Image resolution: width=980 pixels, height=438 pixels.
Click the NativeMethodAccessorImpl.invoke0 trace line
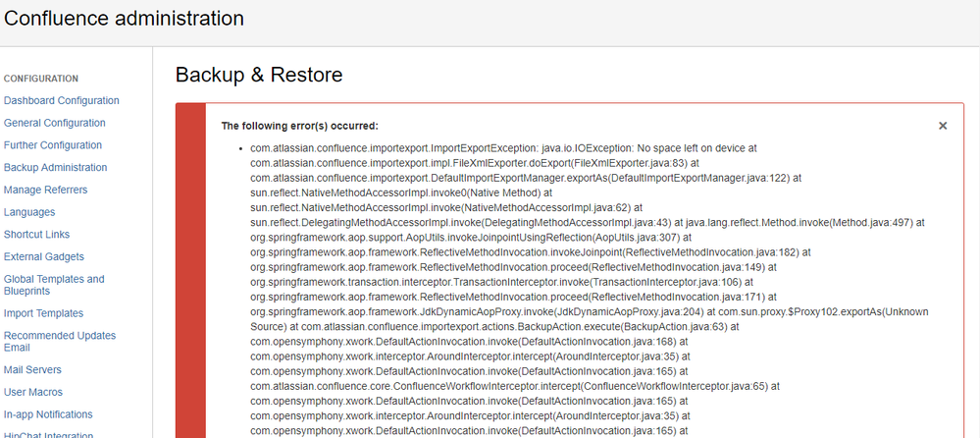click(x=401, y=192)
